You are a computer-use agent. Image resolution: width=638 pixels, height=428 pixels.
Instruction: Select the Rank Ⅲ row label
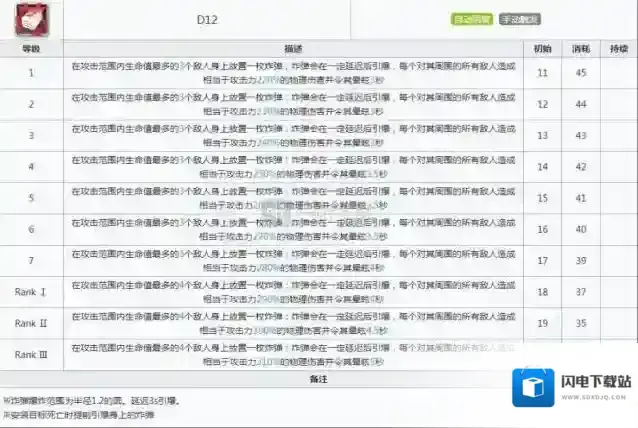tap(31, 353)
